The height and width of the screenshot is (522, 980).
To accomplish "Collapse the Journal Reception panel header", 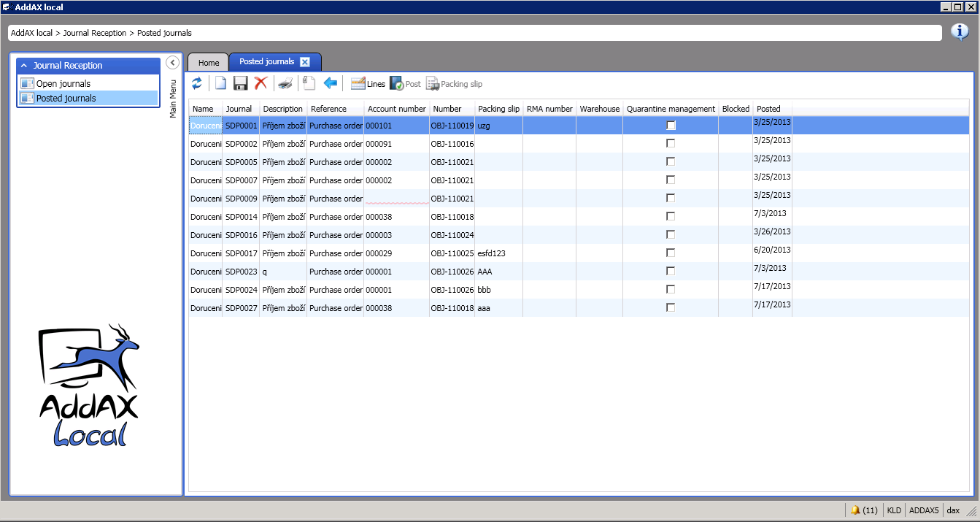I will point(23,66).
